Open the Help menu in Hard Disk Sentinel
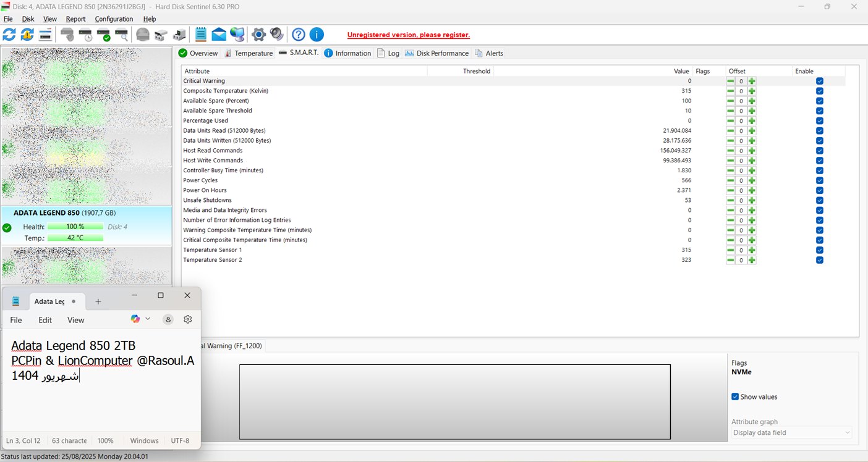Viewport: 868px width, 462px height. point(150,19)
